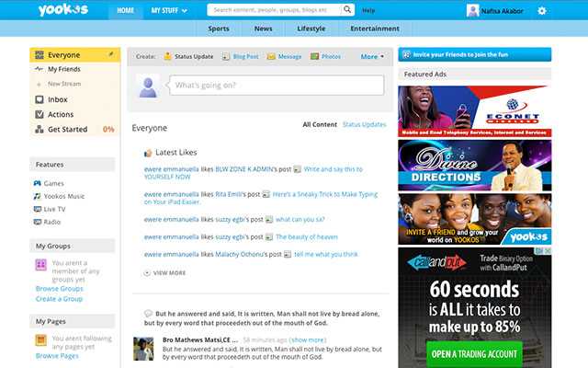This screenshot has width=588, height=368.
Task: Open the Entertainment tab
Action: pyautogui.click(x=374, y=29)
